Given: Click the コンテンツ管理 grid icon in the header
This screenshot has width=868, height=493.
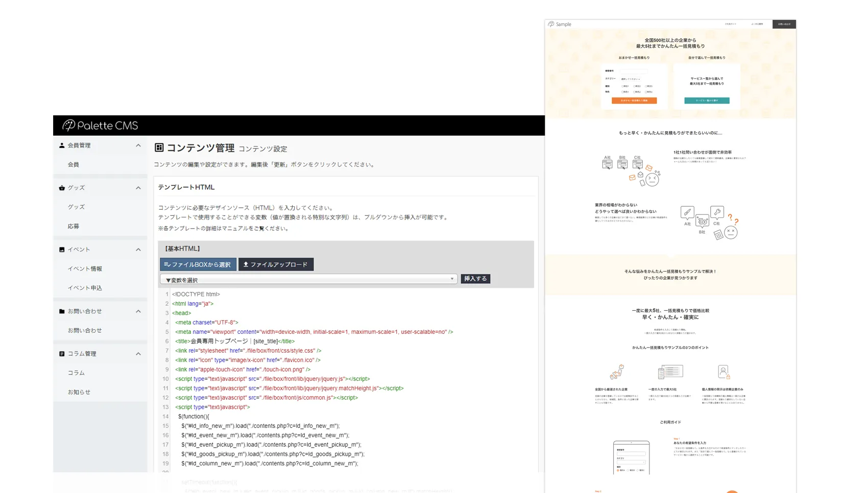Looking at the screenshot, I should click(x=158, y=147).
